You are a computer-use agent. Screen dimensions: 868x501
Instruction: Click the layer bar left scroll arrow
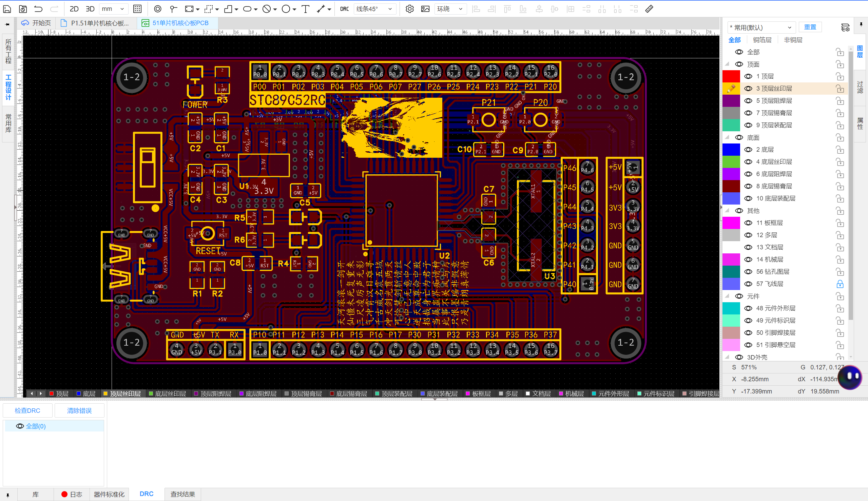[x=32, y=393]
